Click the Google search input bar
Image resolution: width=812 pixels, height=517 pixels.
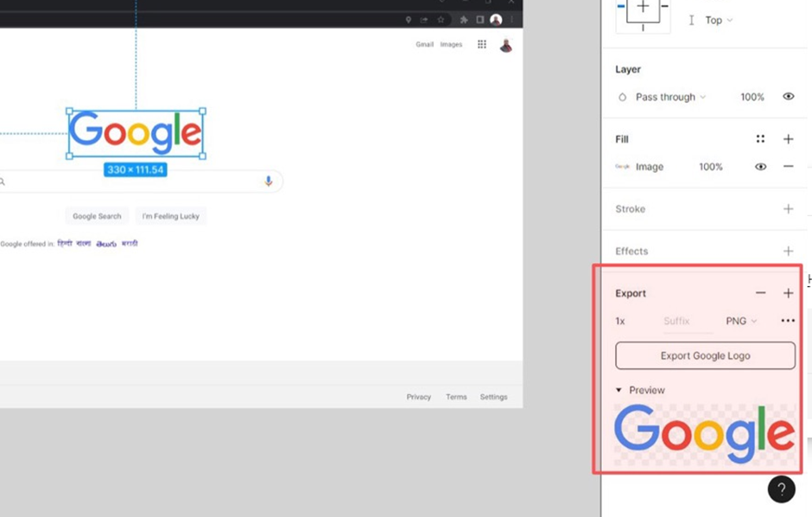point(140,182)
